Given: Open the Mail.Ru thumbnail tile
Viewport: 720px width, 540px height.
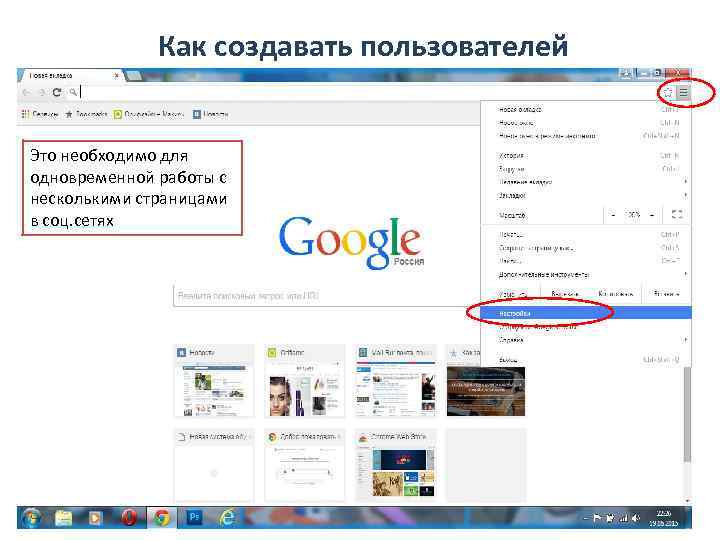Looking at the screenshot, I should click(x=395, y=382).
